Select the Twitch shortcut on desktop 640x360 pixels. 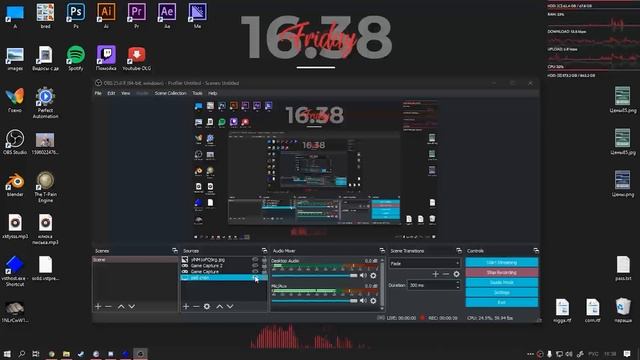[106, 58]
